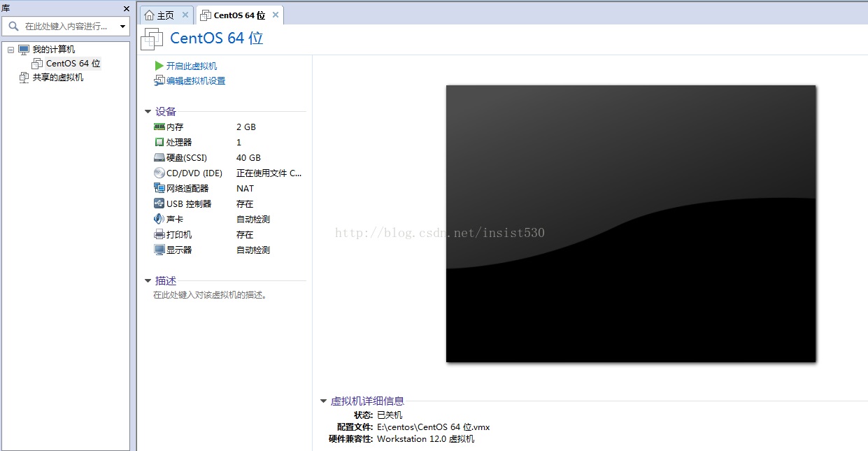Click the shared VMs (共享的虚拟机) icon

(x=24, y=78)
